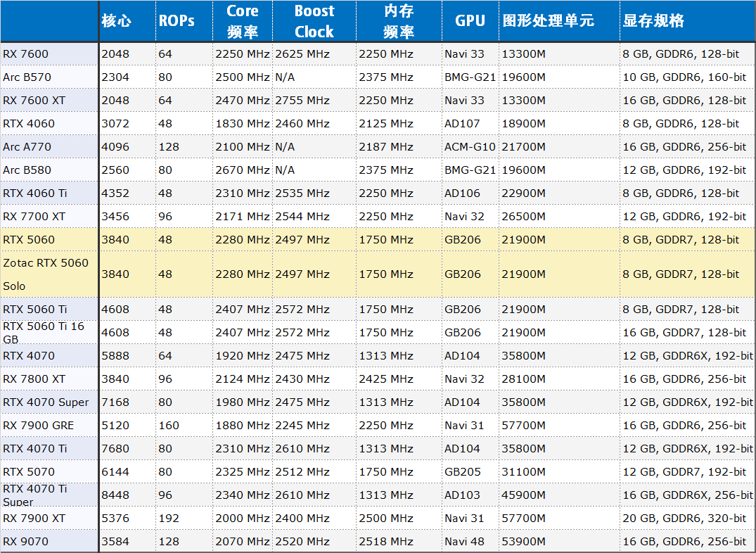Click the 20 GB, GDDR6, 320-bit cell
Viewport: 756px width, 553px height.
(x=684, y=519)
